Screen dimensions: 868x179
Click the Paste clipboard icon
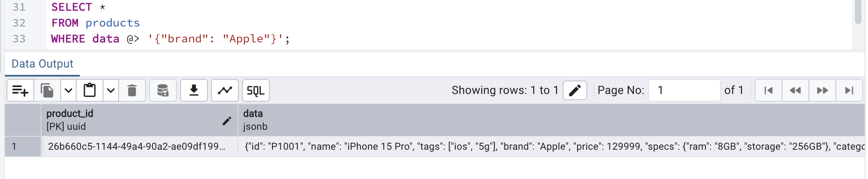click(90, 90)
